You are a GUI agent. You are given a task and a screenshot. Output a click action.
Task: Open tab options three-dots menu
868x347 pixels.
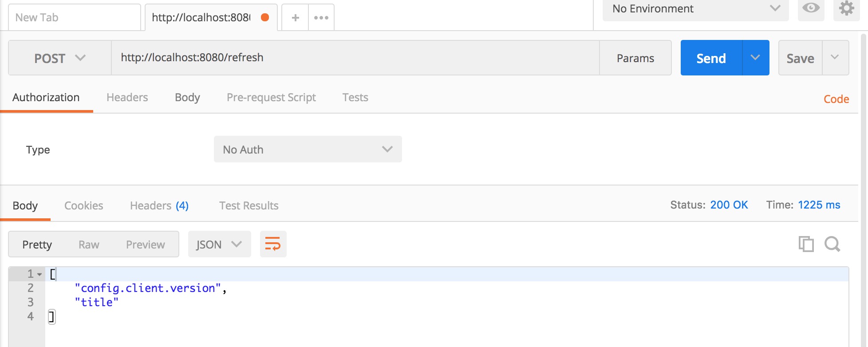tap(321, 18)
